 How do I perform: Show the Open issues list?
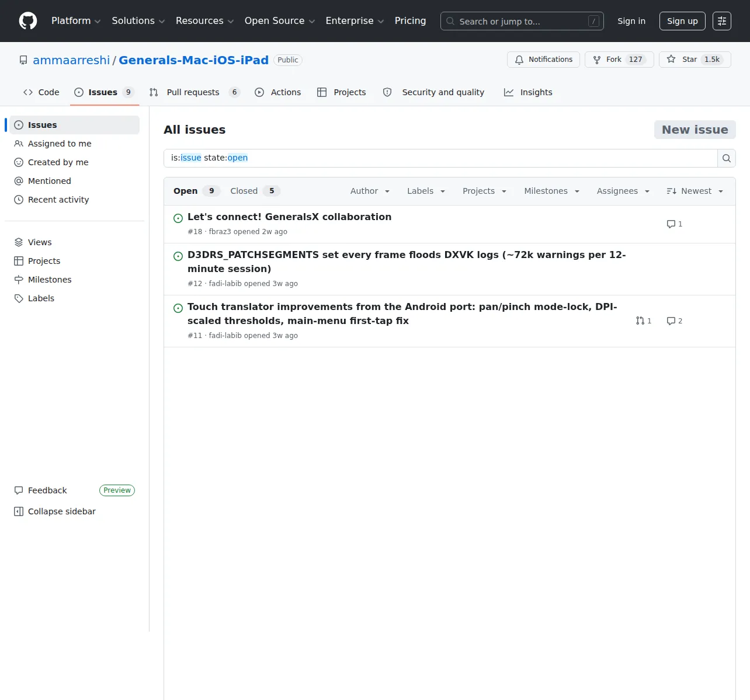click(196, 191)
